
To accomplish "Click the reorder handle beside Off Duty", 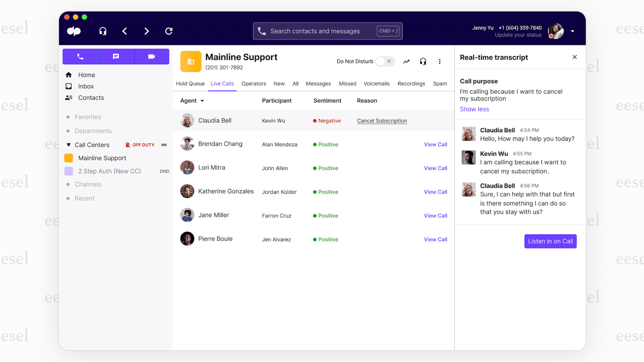I will click(164, 145).
